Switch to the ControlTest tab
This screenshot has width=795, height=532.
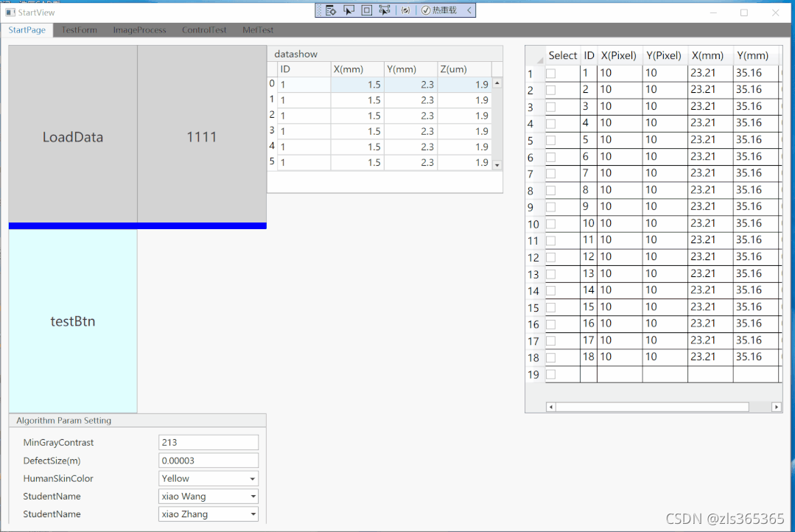(204, 30)
